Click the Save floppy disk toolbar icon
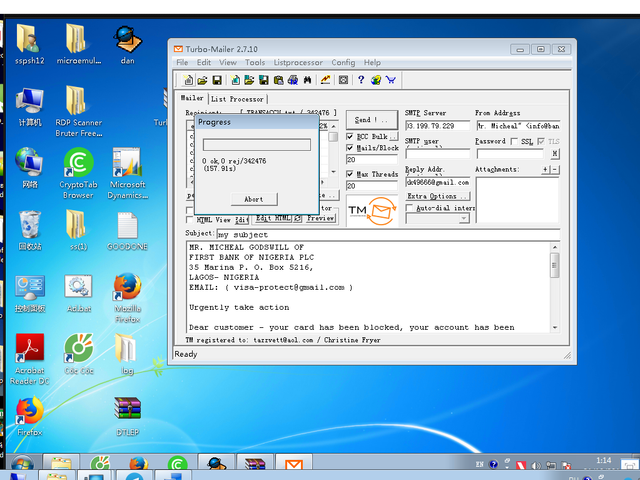Image resolution: width=640 pixels, height=480 pixels. [216, 80]
